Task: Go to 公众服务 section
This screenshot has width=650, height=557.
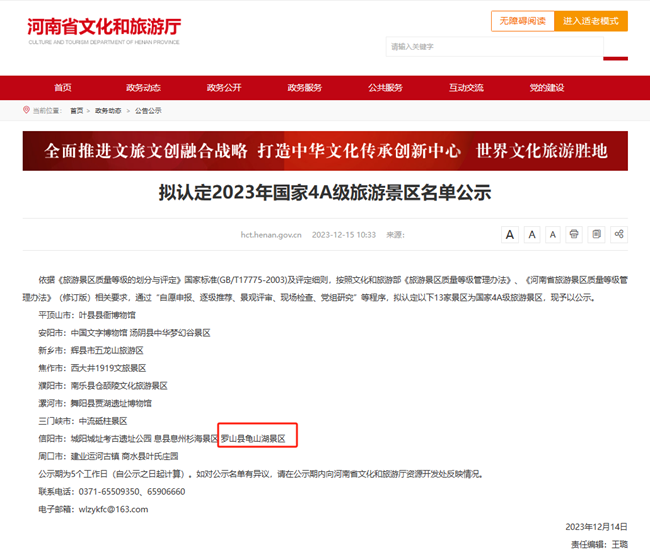Action: pos(385,88)
